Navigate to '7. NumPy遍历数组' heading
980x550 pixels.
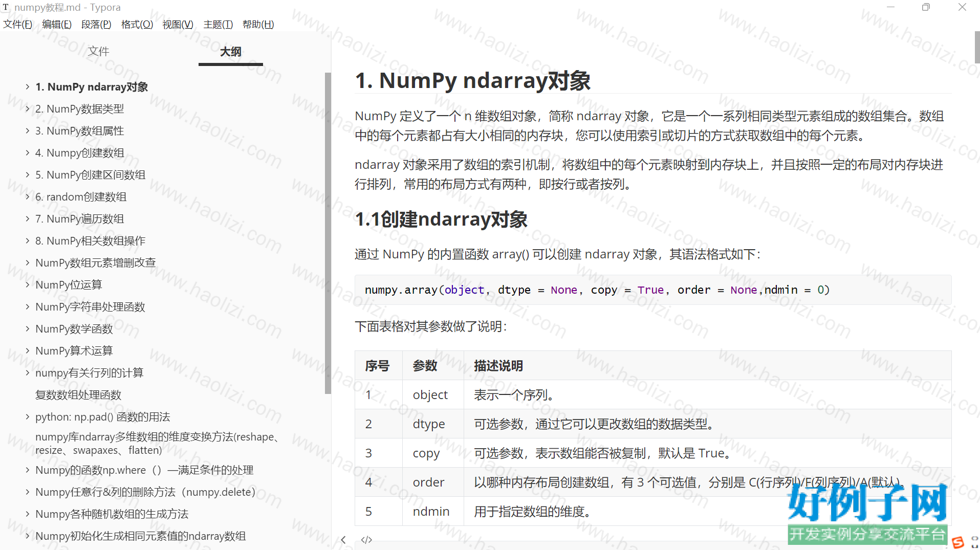[x=80, y=219]
